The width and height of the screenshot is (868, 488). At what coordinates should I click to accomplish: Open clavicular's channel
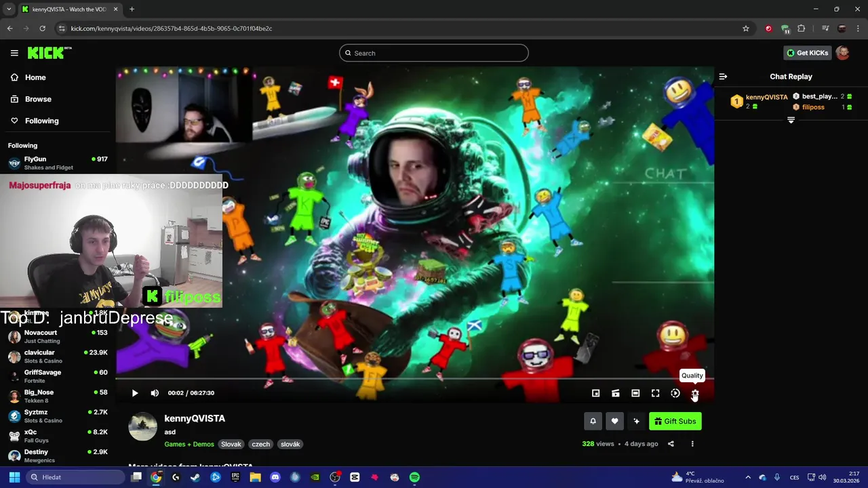click(58, 357)
